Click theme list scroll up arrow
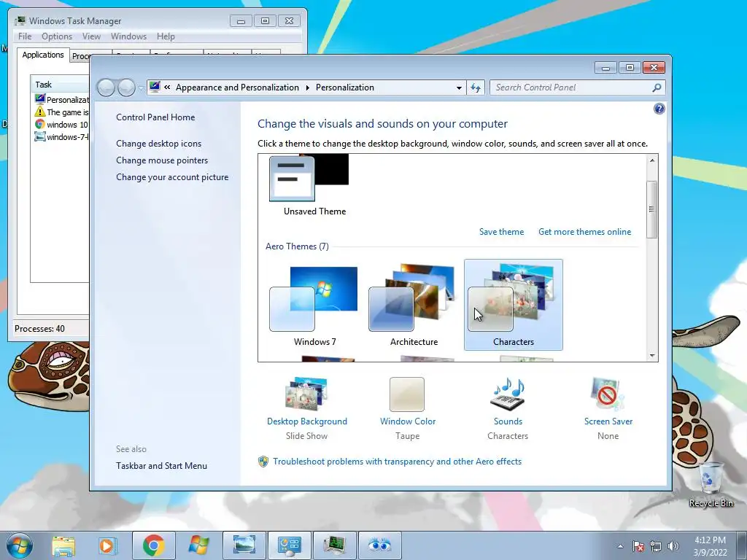 (x=652, y=160)
